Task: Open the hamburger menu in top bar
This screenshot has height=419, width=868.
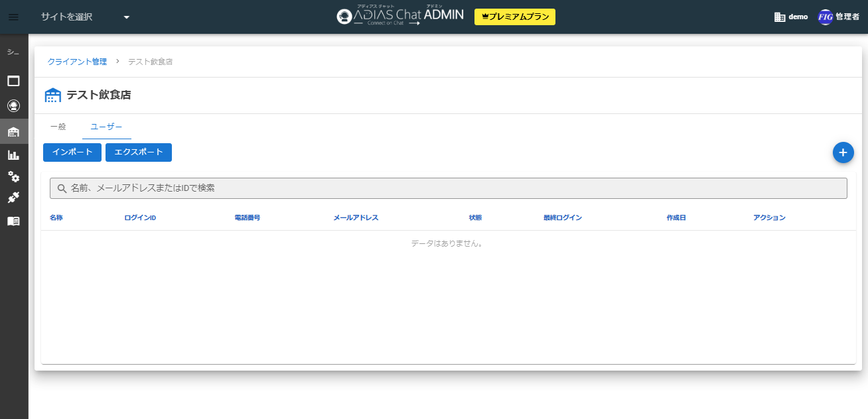Action: pyautogui.click(x=13, y=17)
